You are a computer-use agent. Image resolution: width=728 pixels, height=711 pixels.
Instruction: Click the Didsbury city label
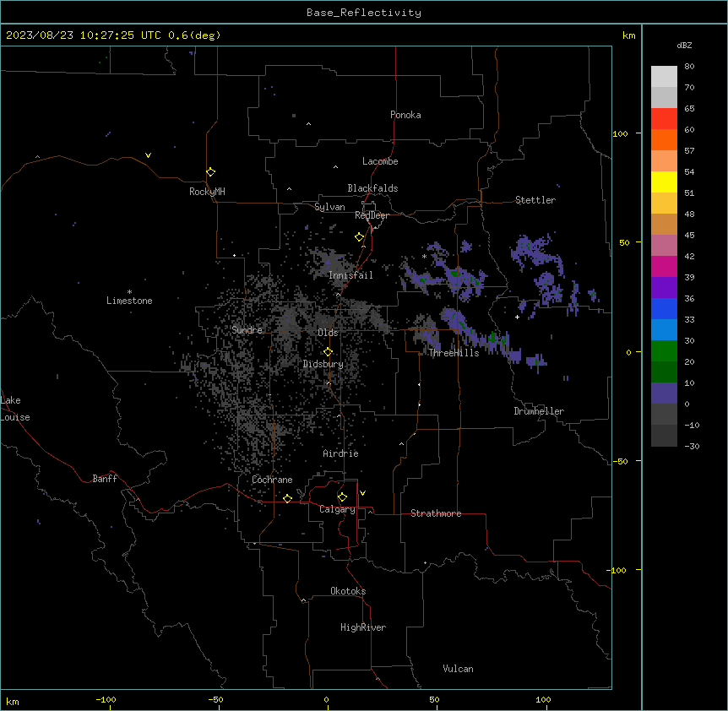click(323, 364)
